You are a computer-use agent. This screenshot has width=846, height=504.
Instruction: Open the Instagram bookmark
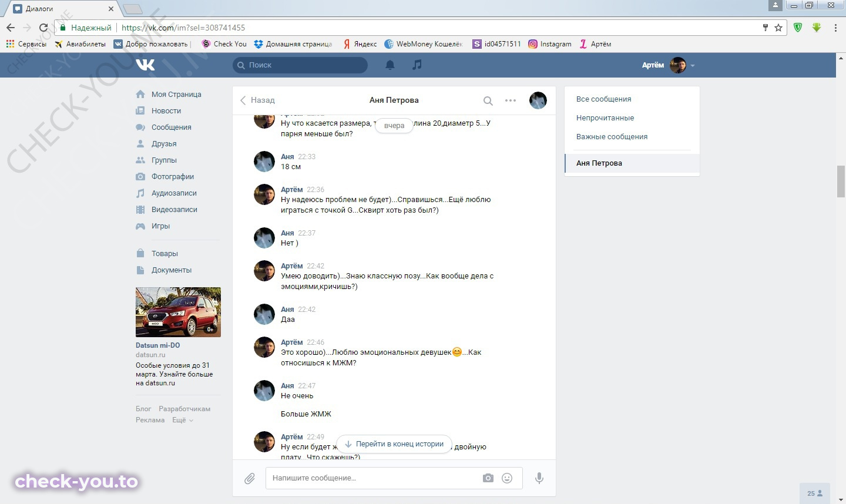click(550, 44)
